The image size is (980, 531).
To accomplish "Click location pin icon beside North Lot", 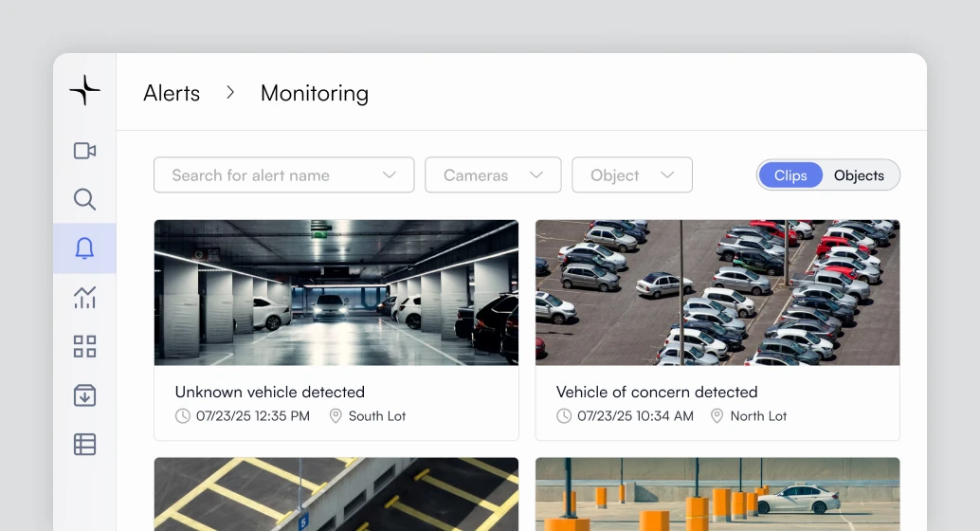I will [717, 416].
